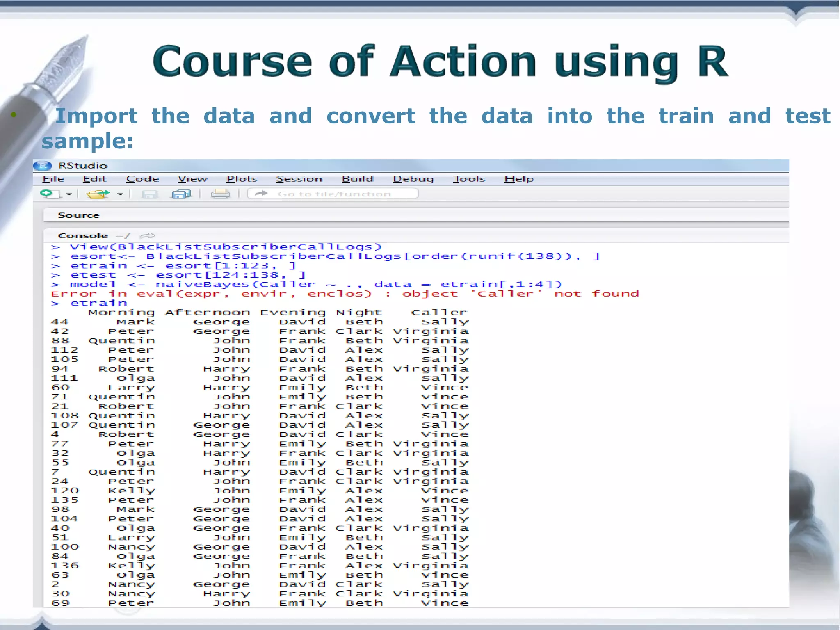Image resolution: width=840 pixels, height=630 pixels.
Task: Click the Save All icon
Action: (181, 194)
